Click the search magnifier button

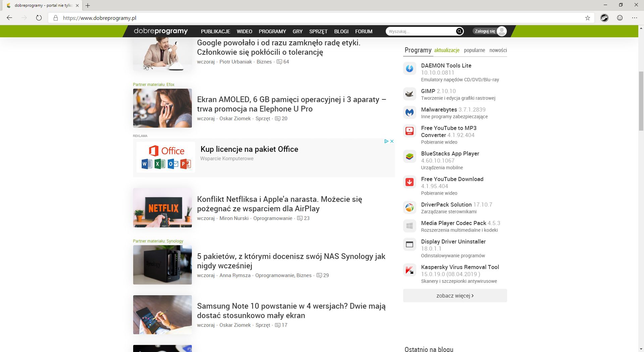click(460, 31)
